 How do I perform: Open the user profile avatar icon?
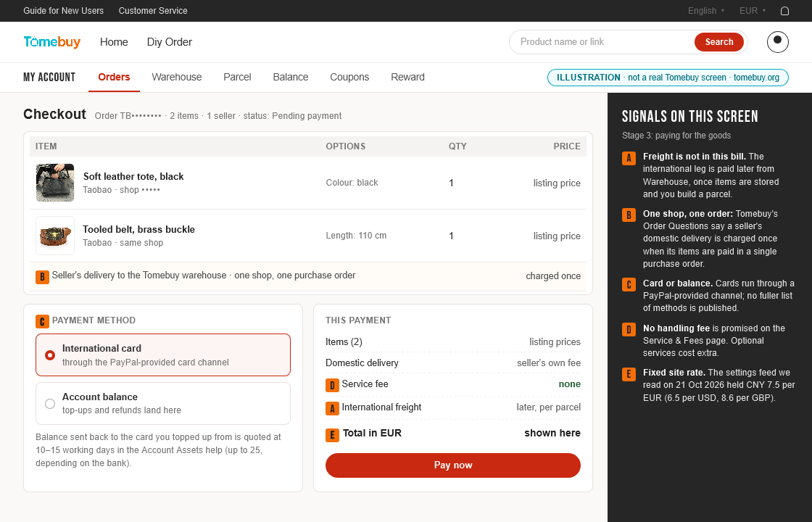pyautogui.click(x=777, y=42)
